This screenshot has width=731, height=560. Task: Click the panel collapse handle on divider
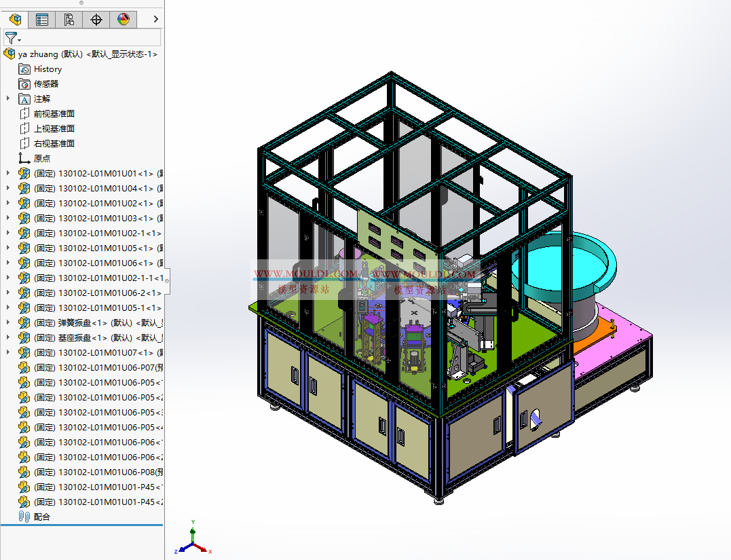click(x=166, y=280)
